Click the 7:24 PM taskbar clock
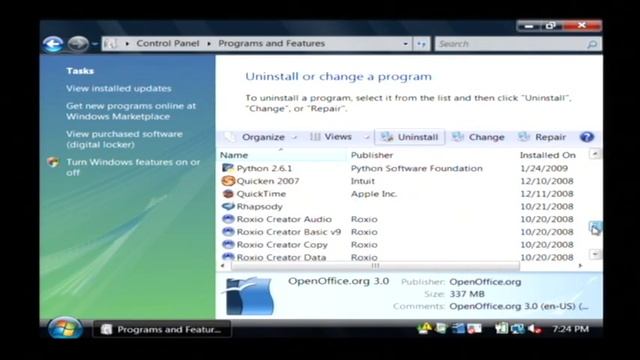This screenshot has width=640, height=360. [570, 329]
